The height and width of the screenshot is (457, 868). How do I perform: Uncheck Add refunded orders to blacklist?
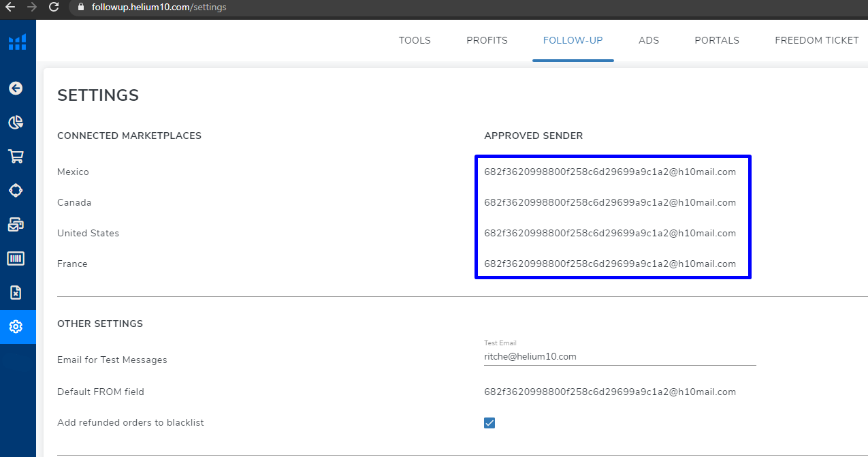(489, 423)
